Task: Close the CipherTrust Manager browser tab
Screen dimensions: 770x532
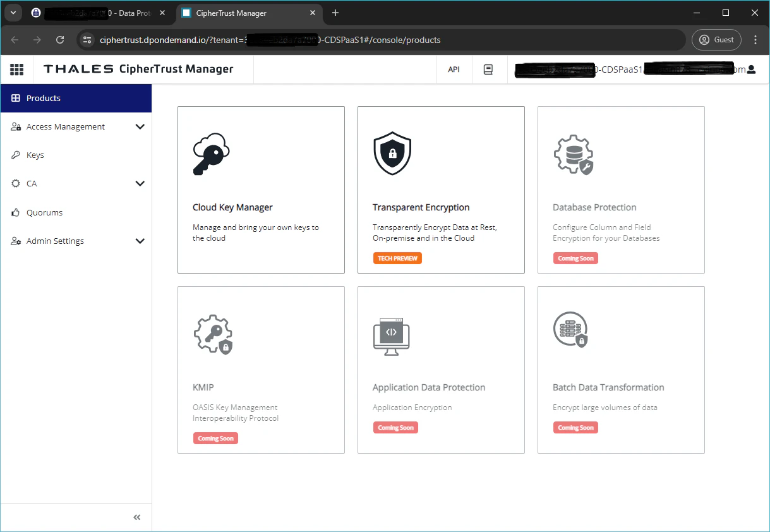Action: [x=313, y=13]
